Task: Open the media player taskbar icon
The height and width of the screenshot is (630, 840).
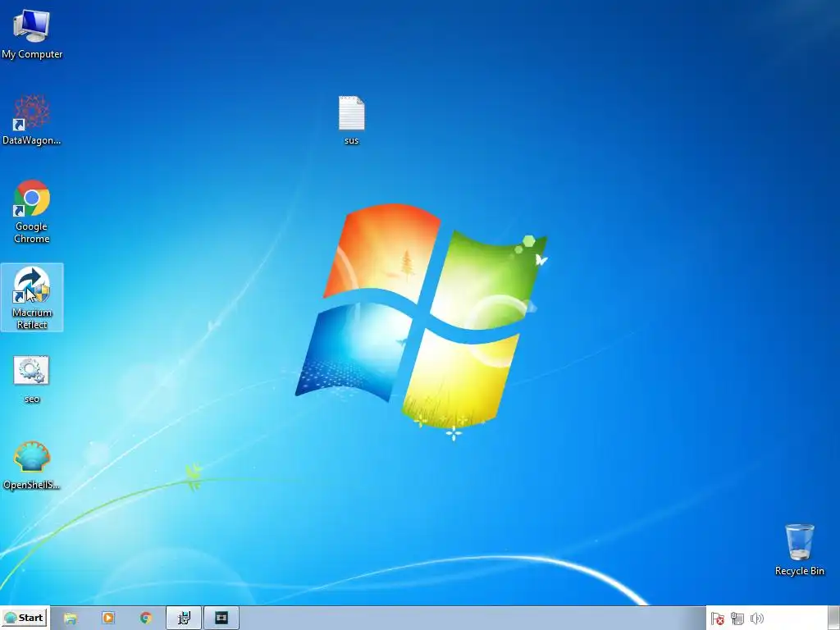Action: (108, 619)
